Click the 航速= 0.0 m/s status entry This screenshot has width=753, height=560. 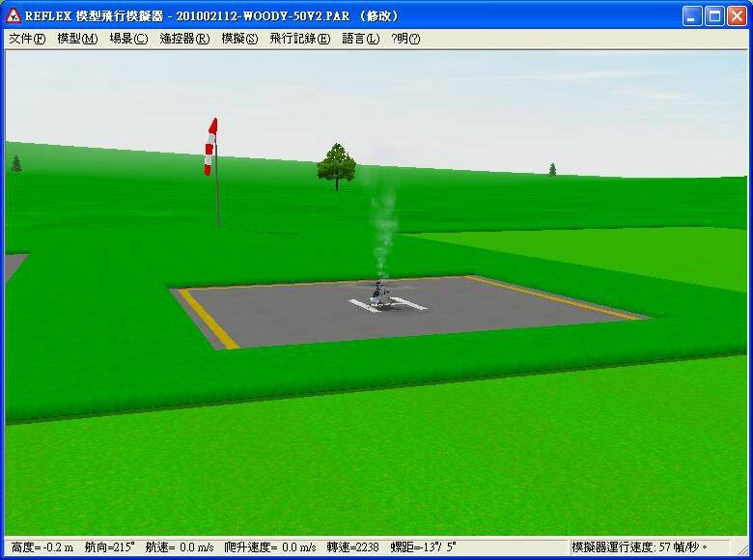180,547
